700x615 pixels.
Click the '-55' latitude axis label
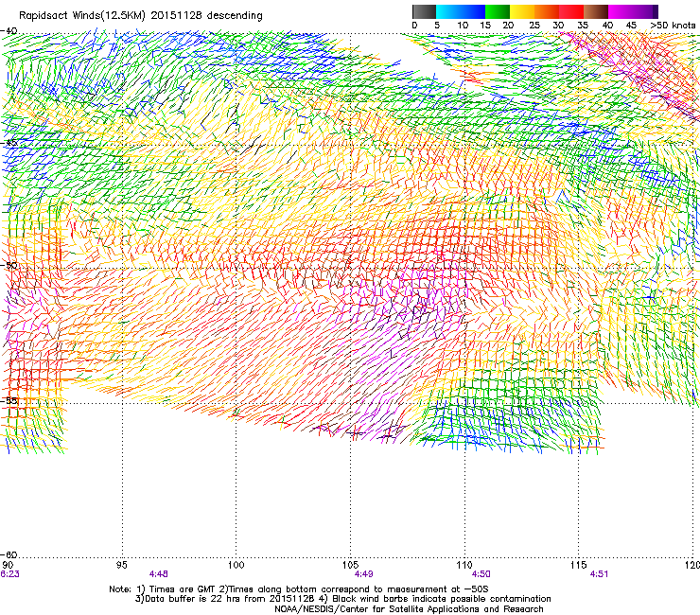click(9, 400)
